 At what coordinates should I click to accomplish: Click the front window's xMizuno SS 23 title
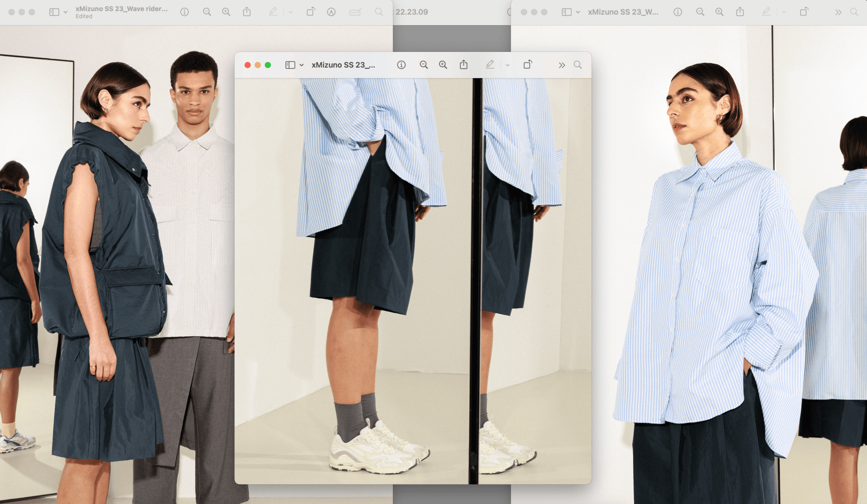(343, 65)
